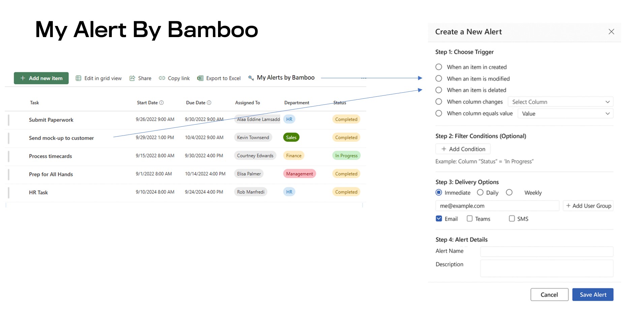Viewport: 644px width, 325px height.
Task: Click the Department column header
Action: pyautogui.click(x=297, y=102)
